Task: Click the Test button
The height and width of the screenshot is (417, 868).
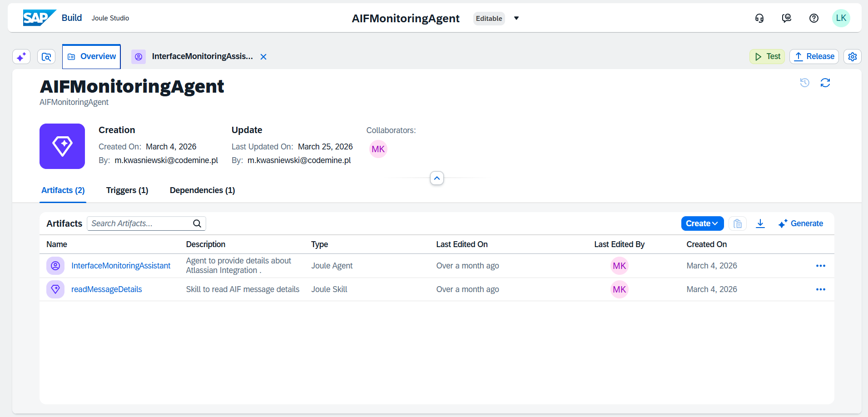Action: tap(767, 56)
